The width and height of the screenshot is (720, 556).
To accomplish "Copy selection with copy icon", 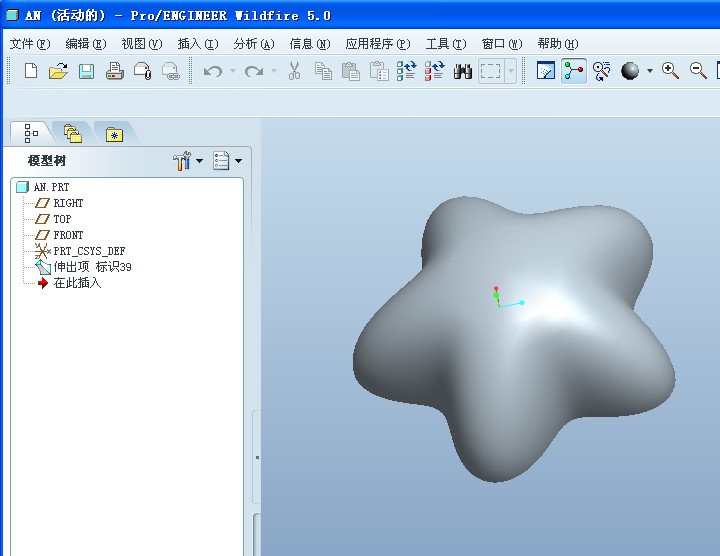I will tap(323, 71).
